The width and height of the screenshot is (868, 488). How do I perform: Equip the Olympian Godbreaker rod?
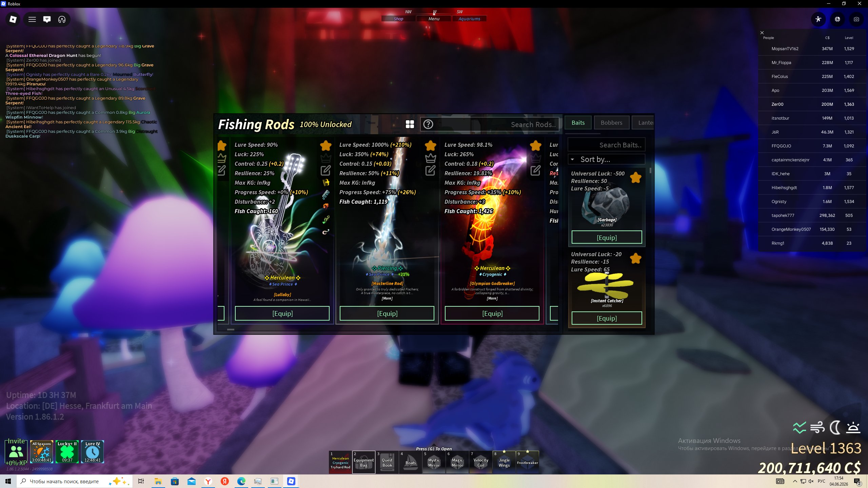pos(492,313)
